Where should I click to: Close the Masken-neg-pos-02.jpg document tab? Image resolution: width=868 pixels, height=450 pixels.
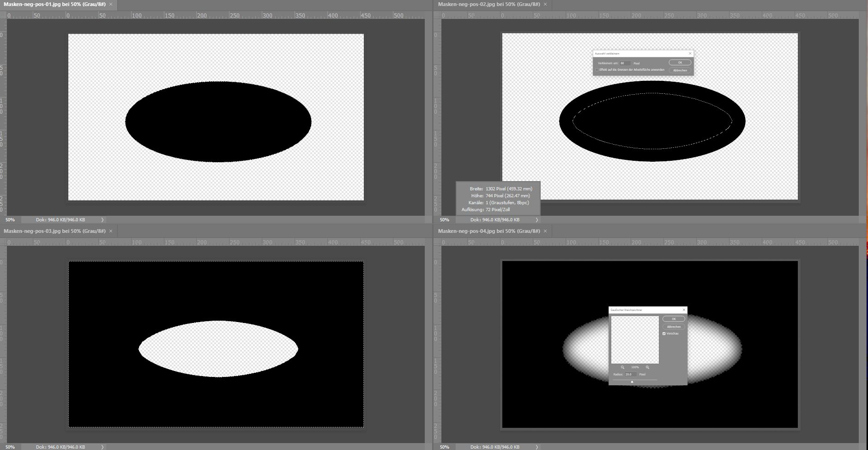(545, 4)
